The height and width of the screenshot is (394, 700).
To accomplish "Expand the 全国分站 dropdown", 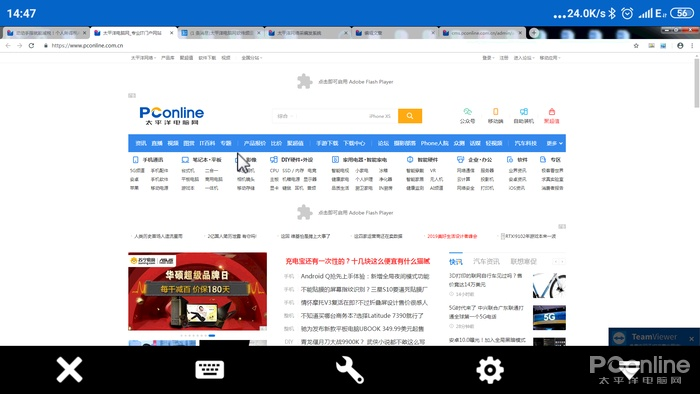I will click(x=252, y=58).
